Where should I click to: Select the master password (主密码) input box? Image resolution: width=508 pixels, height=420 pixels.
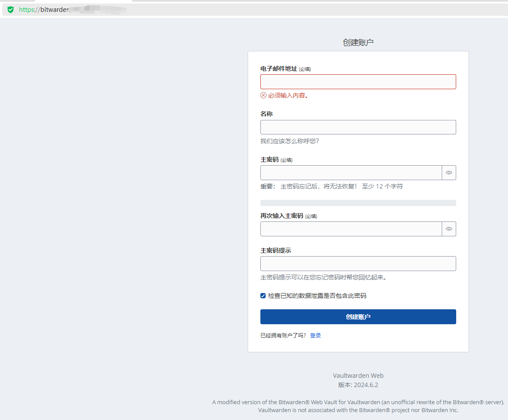[351, 173]
